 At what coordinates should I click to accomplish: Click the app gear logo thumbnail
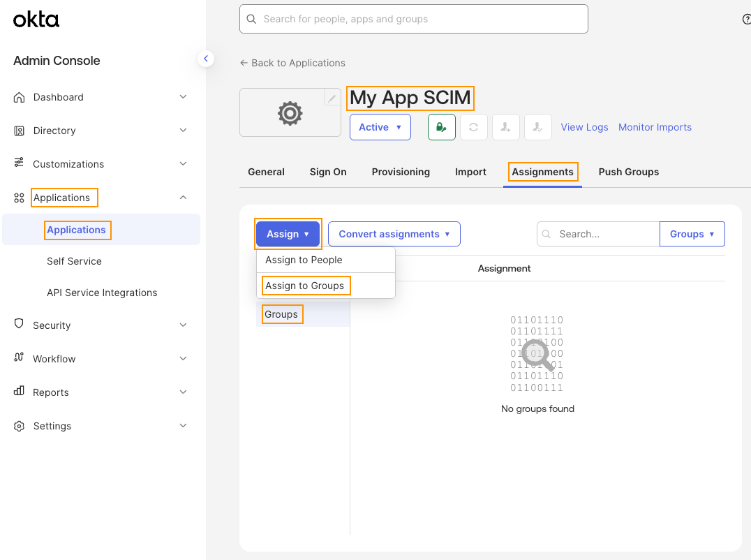coord(290,113)
